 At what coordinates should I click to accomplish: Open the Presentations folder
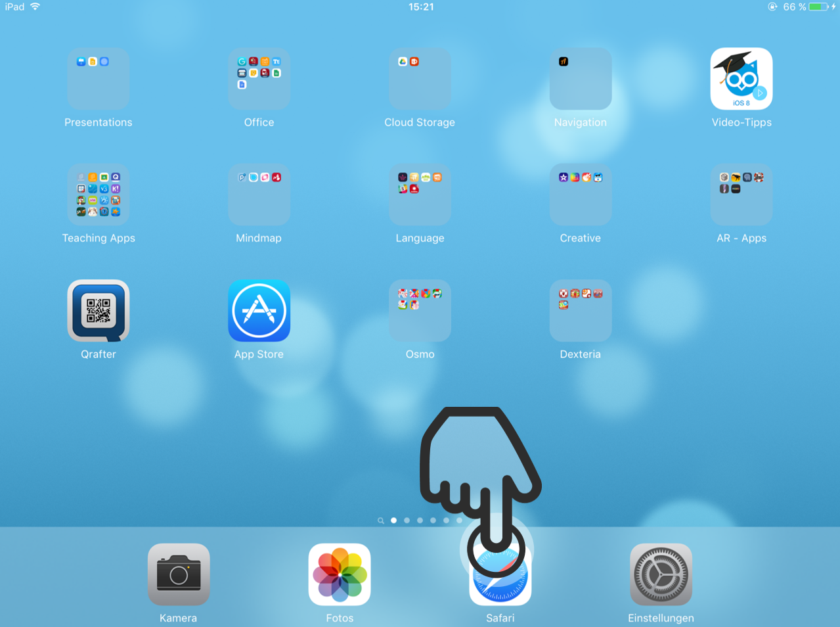click(x=99, y=79)
